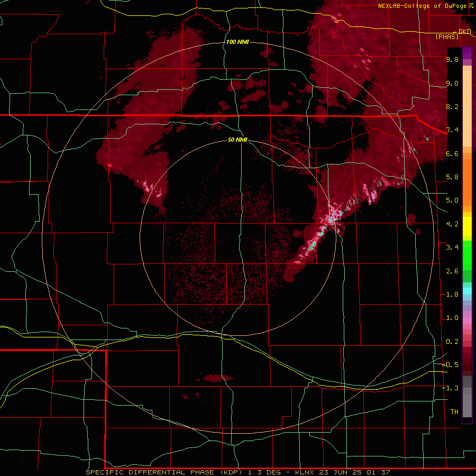Click the 1.3 DEG elevation text
The image size is (476, 476).
click(x=266, y=472)
